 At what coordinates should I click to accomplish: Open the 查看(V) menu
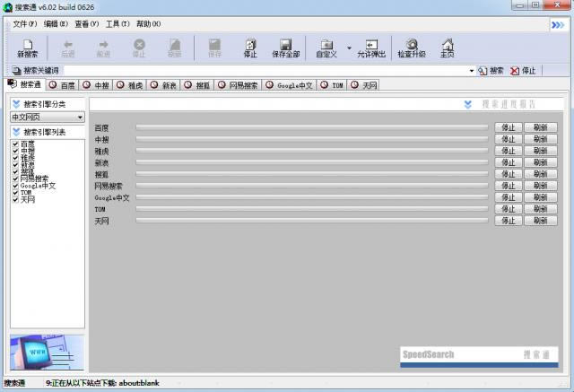[87, 24]
